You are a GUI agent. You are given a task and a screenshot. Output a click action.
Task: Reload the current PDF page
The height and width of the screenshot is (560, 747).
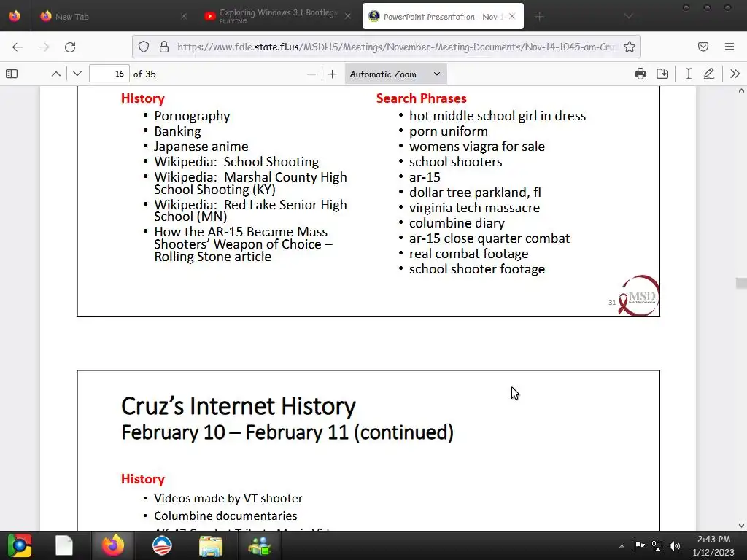[x=70, y=47]
